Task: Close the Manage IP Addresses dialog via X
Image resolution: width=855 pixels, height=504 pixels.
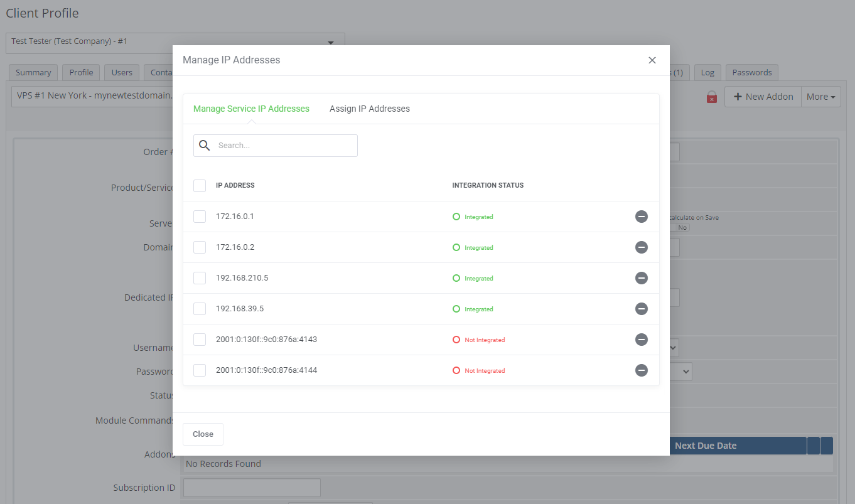Action: pyautogui.click(x=652, y=60)
